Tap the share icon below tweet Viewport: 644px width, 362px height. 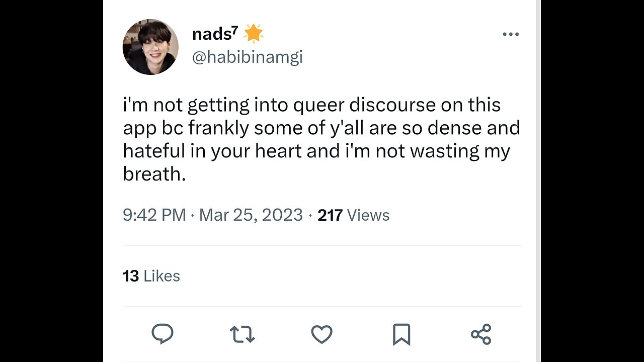(x=480, y=334)
